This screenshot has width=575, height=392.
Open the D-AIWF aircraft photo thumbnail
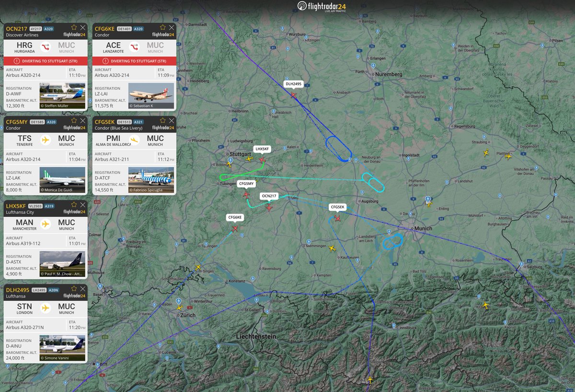tap(62, 96)
